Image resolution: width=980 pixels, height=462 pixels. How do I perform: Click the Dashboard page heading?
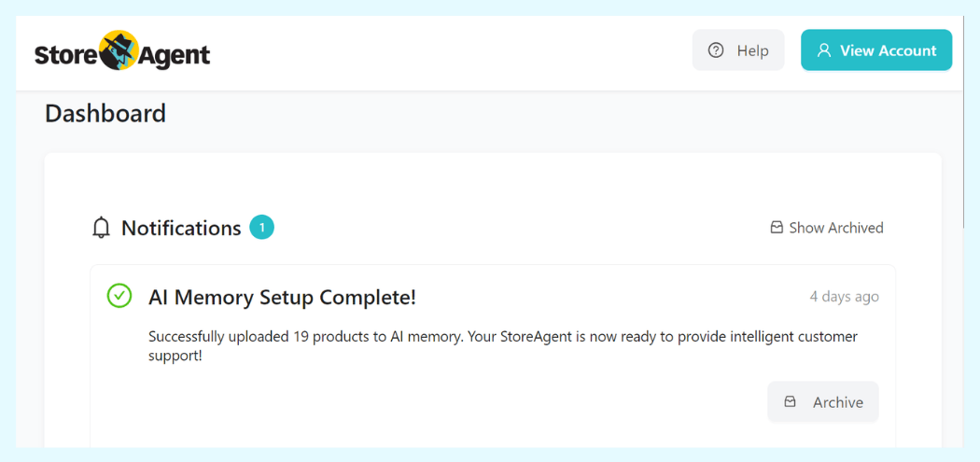click(x=105, y=114)
